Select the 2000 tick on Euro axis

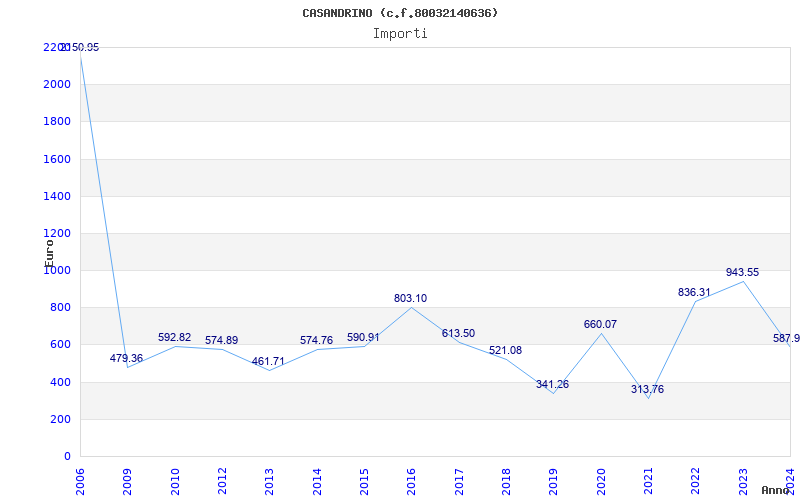pos(57,84)
